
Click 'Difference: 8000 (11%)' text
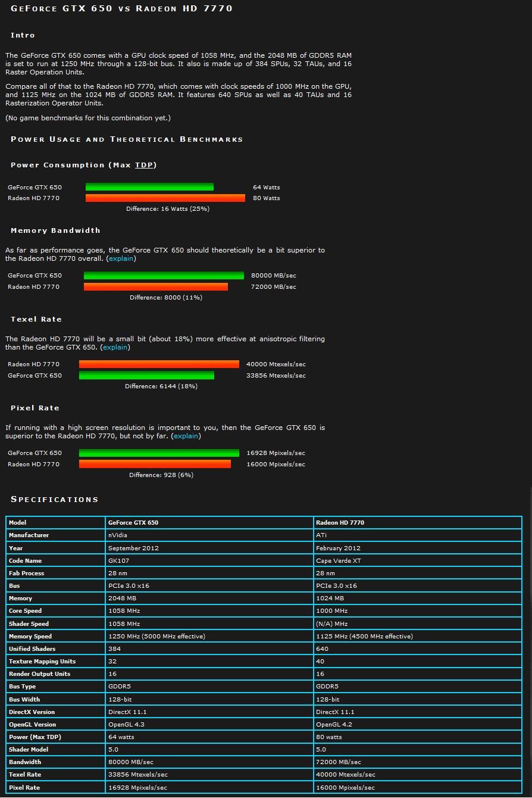point(166,298)
